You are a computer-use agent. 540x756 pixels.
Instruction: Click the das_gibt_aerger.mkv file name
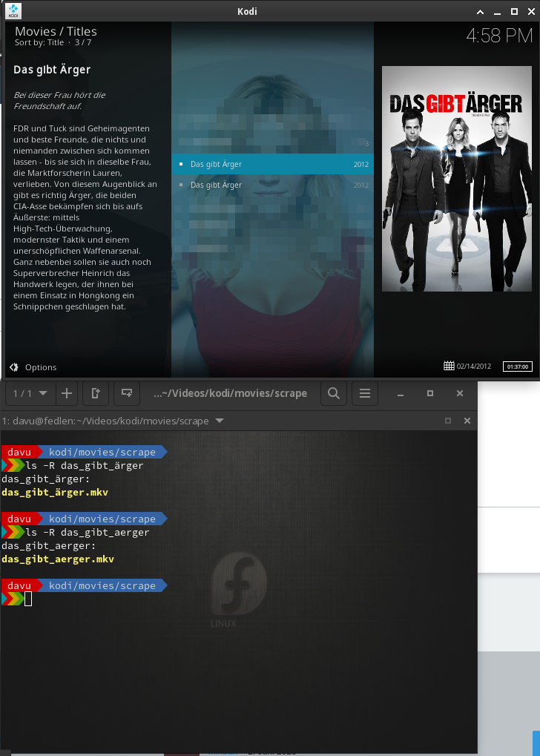(58, 559)
